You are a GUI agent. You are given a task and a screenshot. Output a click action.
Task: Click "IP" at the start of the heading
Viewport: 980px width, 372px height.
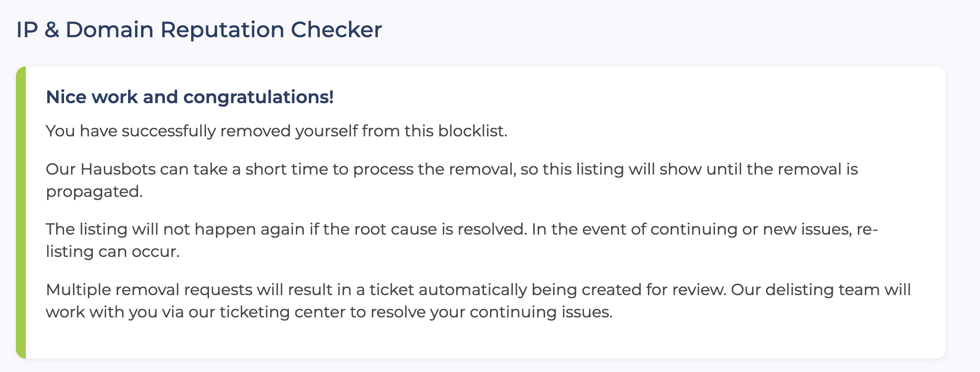(27, 30)
